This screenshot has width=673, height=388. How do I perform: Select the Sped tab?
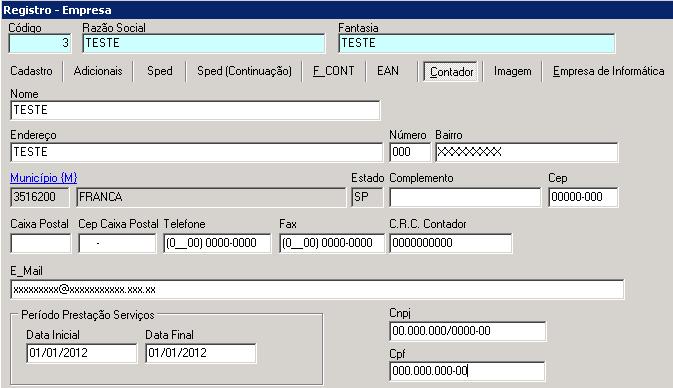[160, 71]
